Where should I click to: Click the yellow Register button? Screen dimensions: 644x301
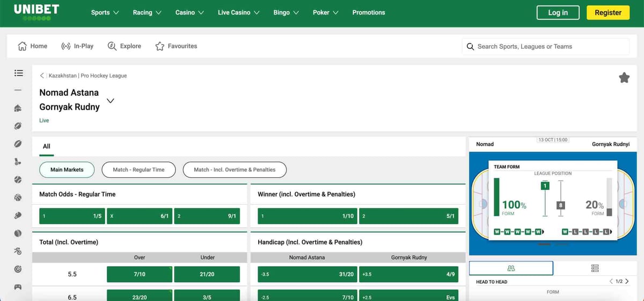pyautogui.click(x=608, y=13)
